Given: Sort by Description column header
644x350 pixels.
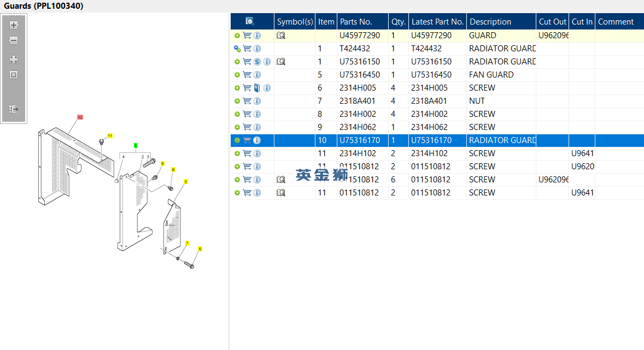Looking at the screenshot, I should 501,22.
